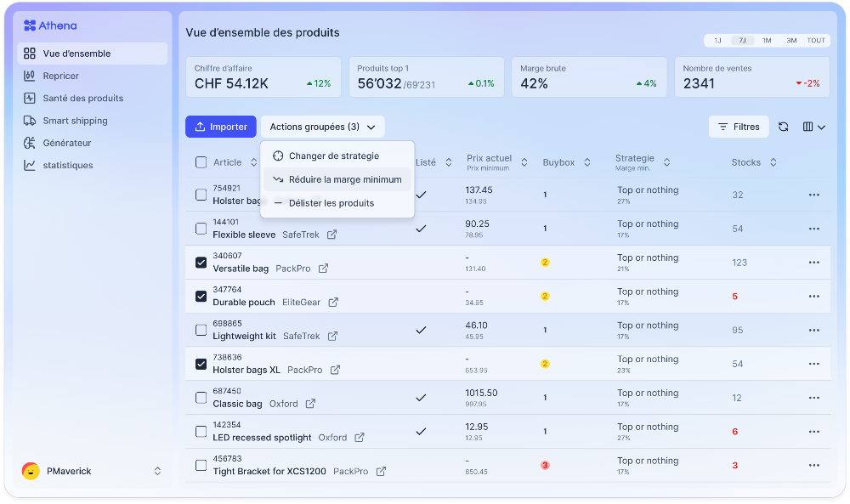Open Vue d'ensemble in sidebar
Screen dimensions: 850x504
pos(92,54)
